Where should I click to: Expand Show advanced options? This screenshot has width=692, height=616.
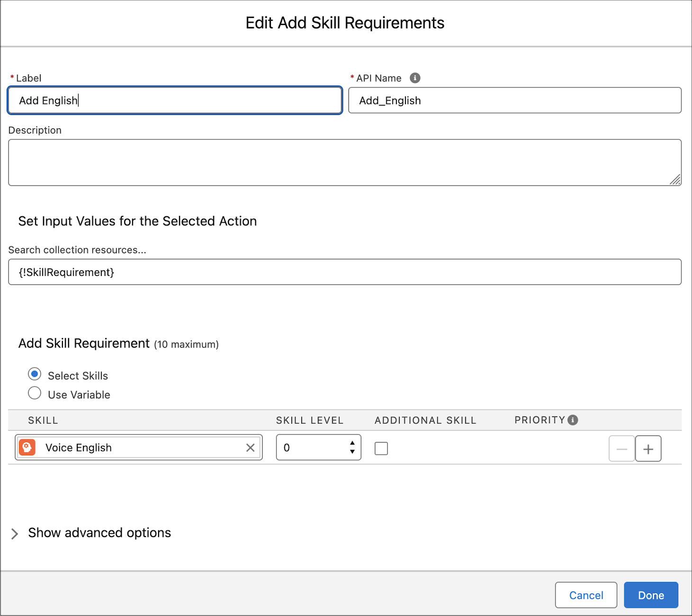click(x=15, y=534)
